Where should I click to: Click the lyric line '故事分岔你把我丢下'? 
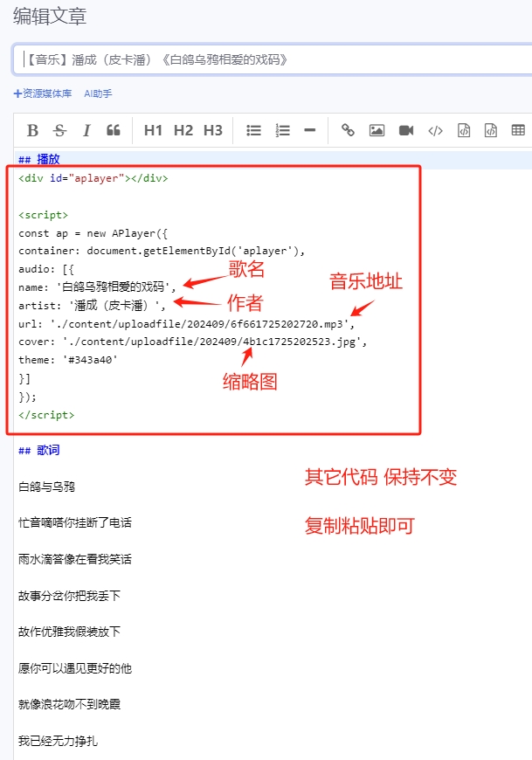(69, 596)
